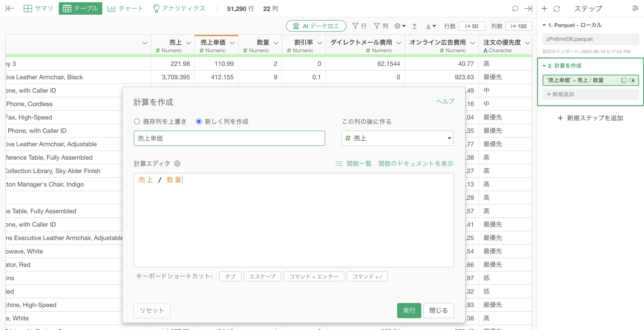The height and width of the screenshot is (330, 644).
Task: Click the 実行 button
Action: pyautogui.click(x=409, y=310)
